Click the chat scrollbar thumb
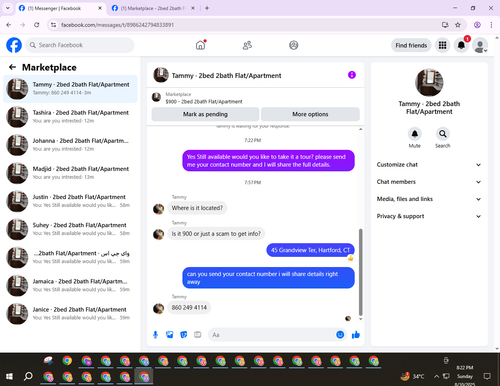 360,272
